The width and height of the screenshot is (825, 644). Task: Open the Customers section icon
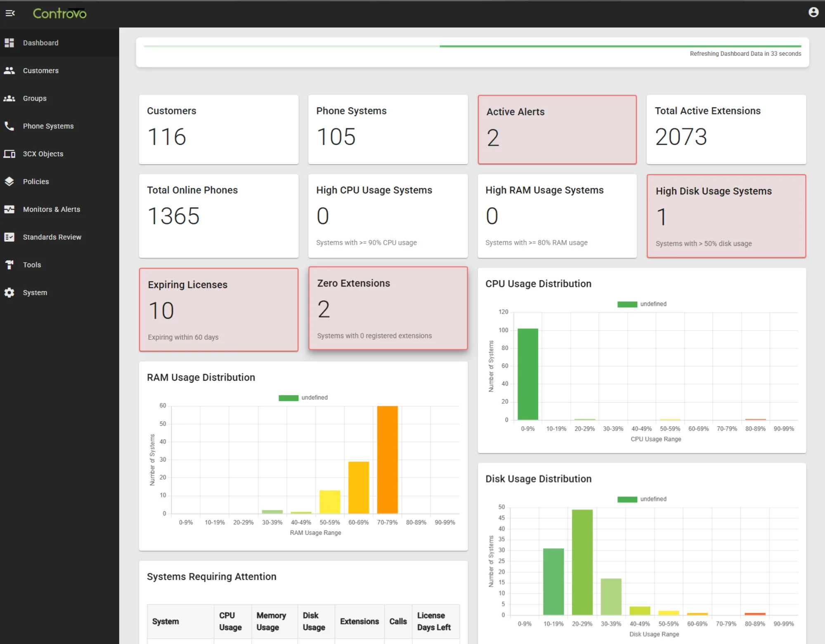click(9, 71)
